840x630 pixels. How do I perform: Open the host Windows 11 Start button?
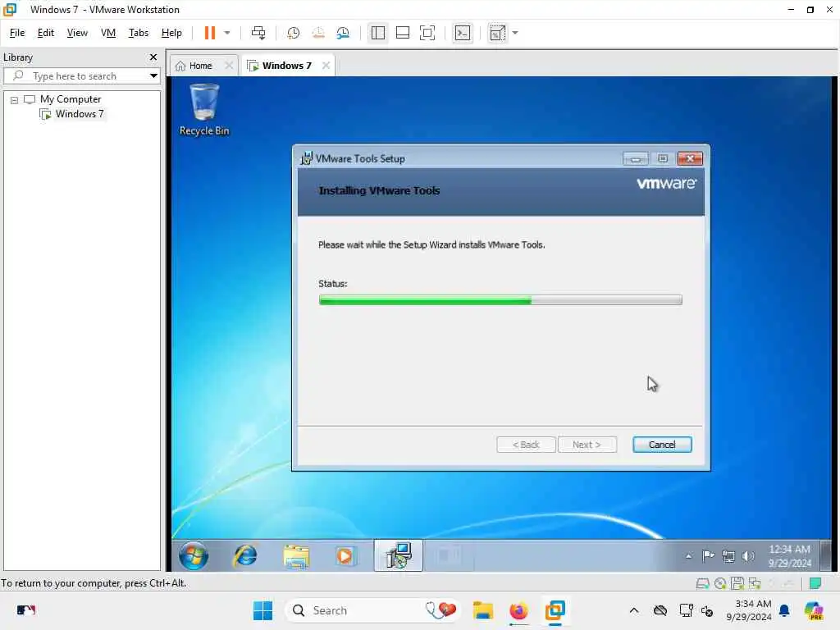click(x=262, y=610)
